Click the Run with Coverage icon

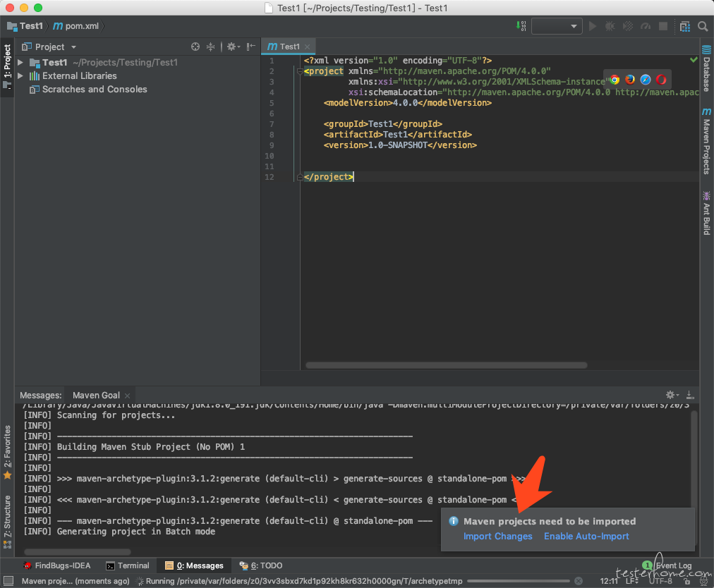[x=628, y=26]
